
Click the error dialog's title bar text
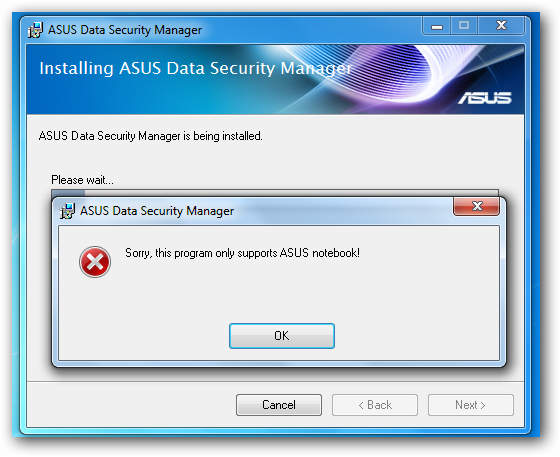click(157, 211)
